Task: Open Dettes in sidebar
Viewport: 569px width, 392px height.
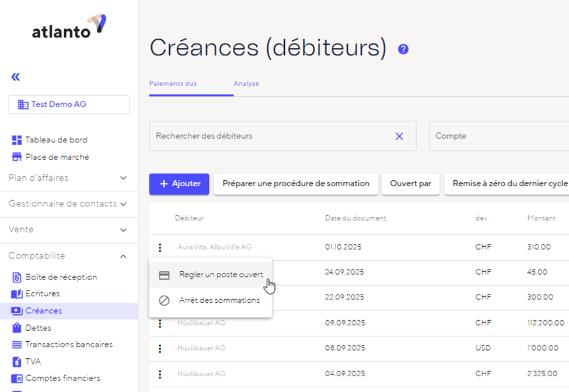Action: (x=38, y=328)
